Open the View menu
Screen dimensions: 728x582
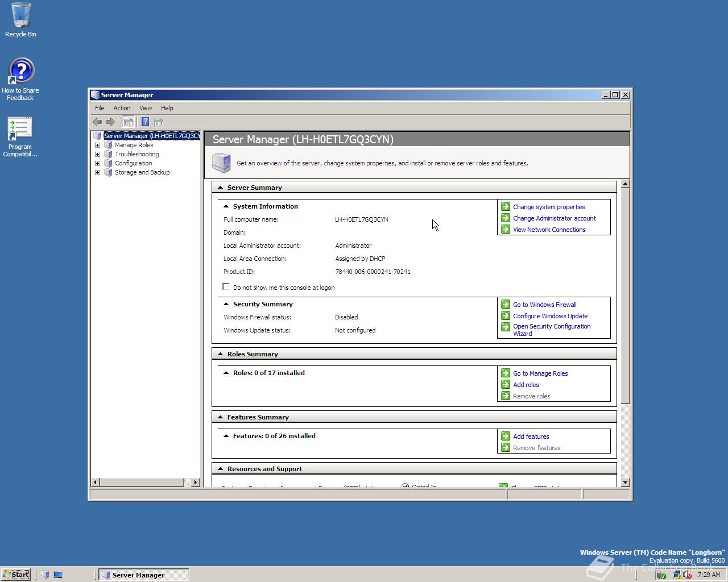146,108
